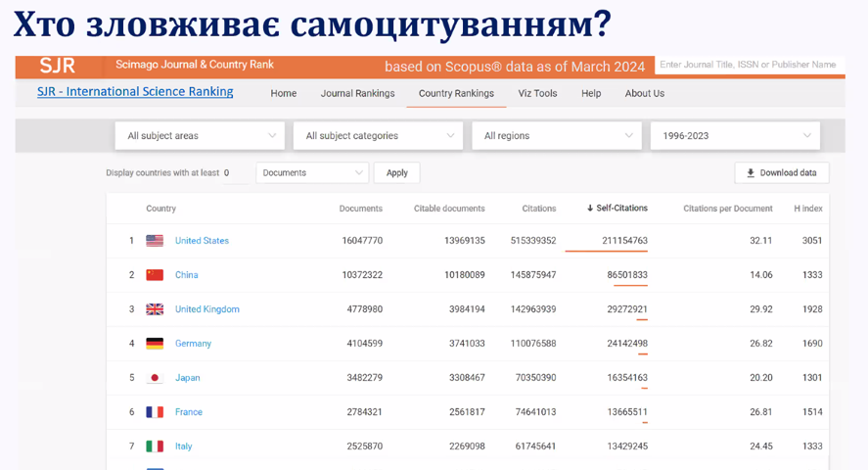Sort by the Self-Citations column header
Viewport: 868px width, 470px height.
pyautogui.click(x=617, y=209)
